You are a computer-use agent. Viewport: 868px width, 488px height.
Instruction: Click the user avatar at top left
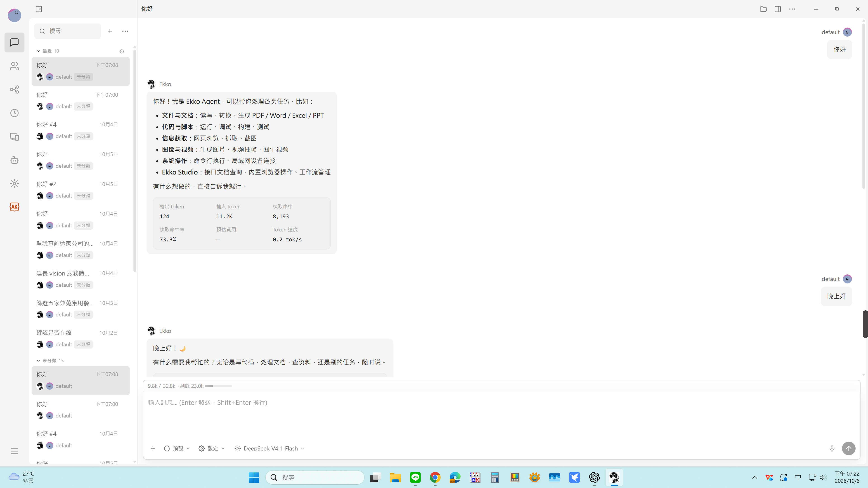coord(14,15)
